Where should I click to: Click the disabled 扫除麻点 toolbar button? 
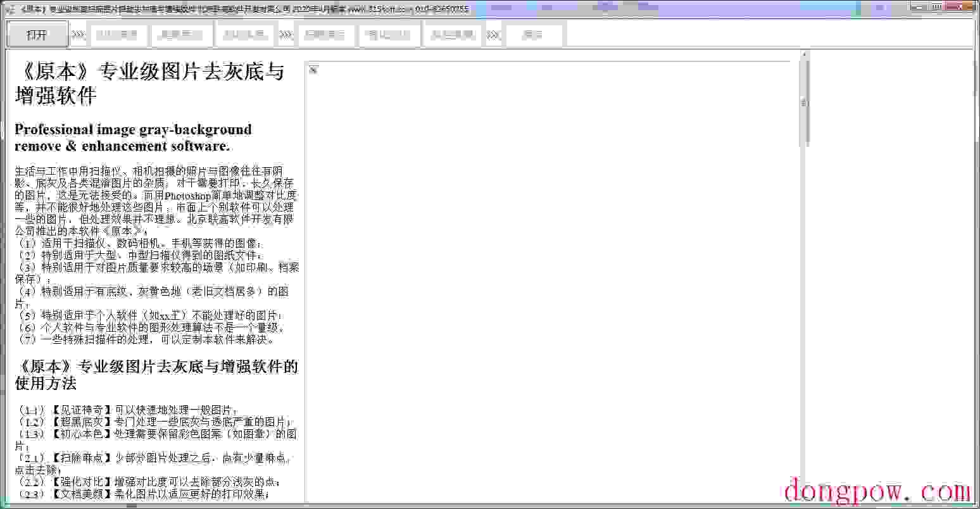pyautogui.click(x=326, y=35)
